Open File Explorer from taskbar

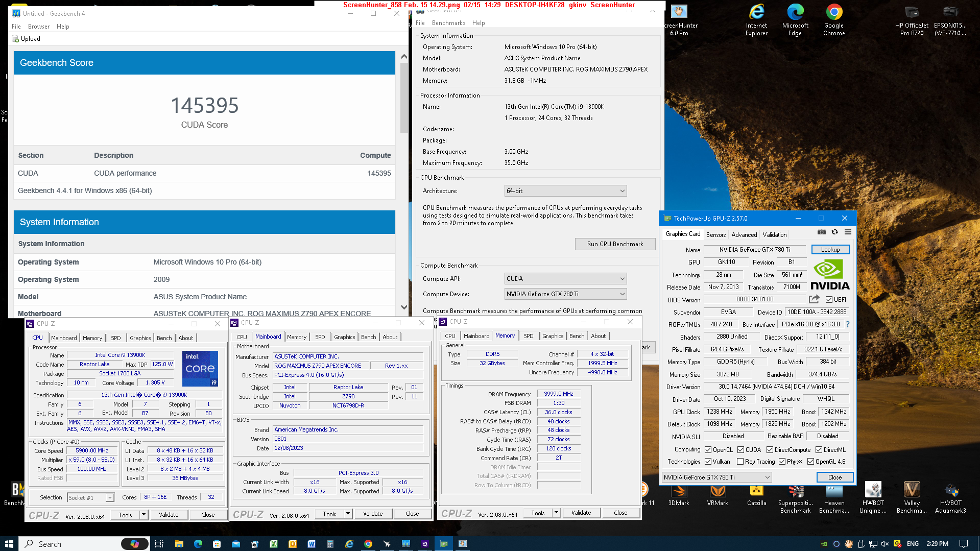tap(179, 544)
